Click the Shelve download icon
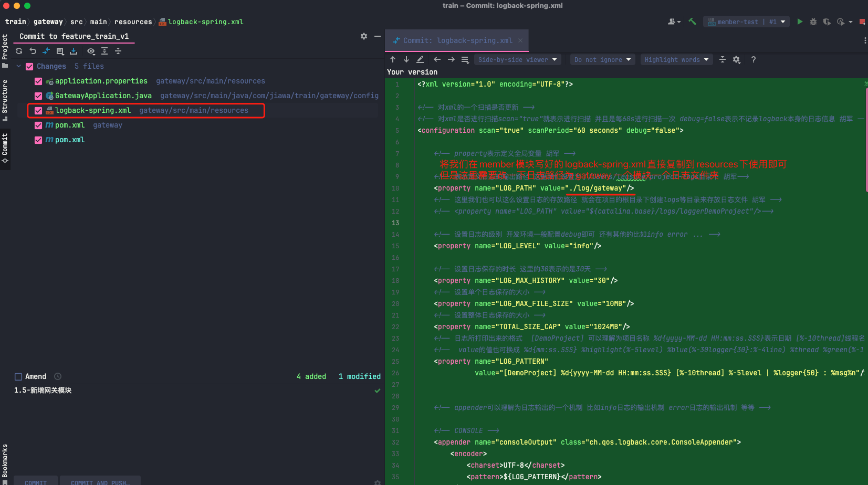This screenshot has height=485, width=868. click(74, 51)
